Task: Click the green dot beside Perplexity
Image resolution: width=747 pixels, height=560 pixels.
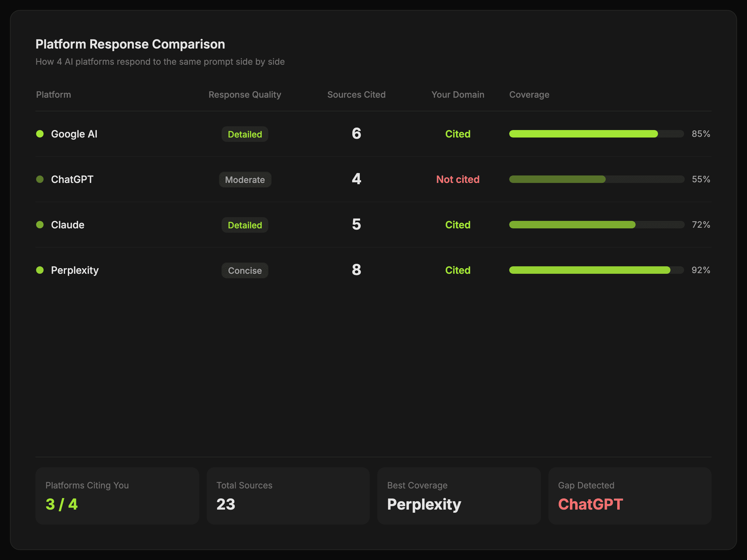Action: pos(40,270)
